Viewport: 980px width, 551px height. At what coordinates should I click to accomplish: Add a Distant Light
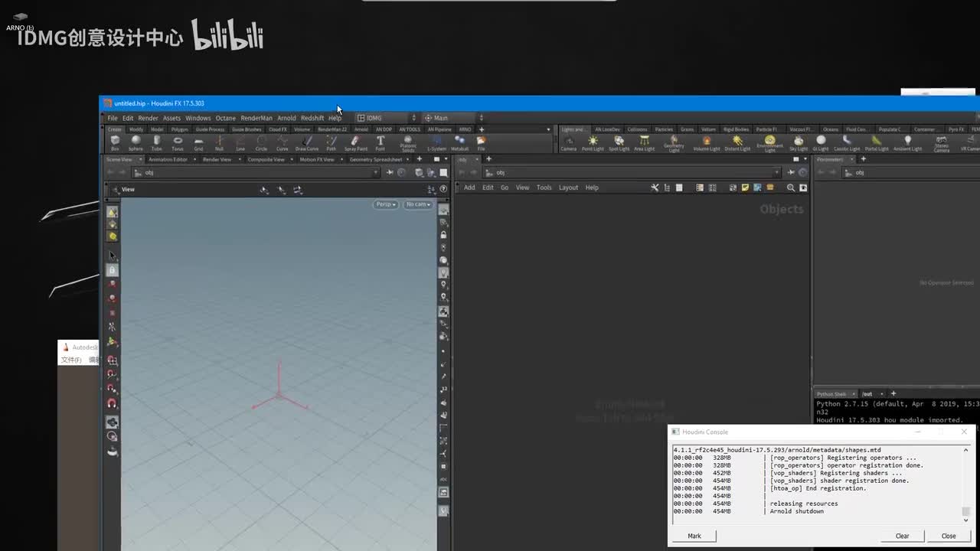pos(737,143)
